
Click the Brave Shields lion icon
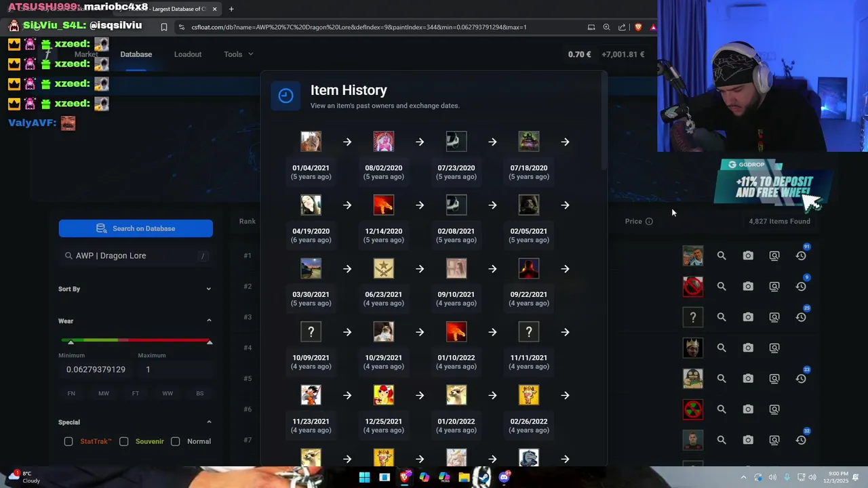(x=638, y=27)
